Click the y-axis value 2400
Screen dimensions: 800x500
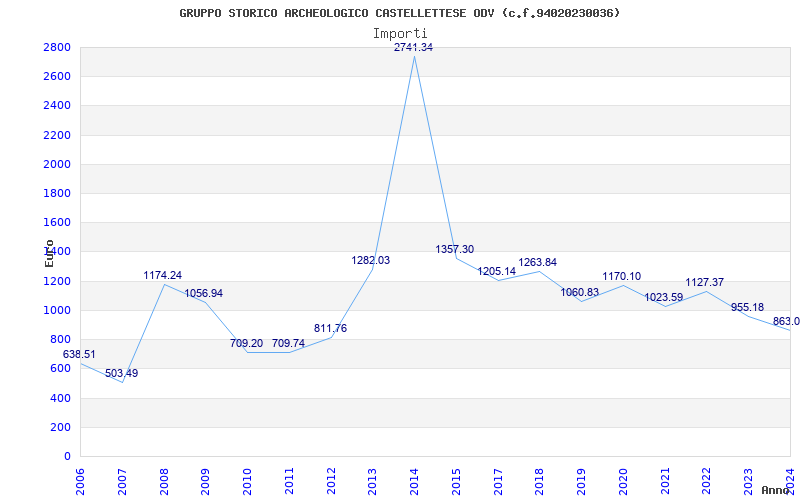tap(57, 106)
